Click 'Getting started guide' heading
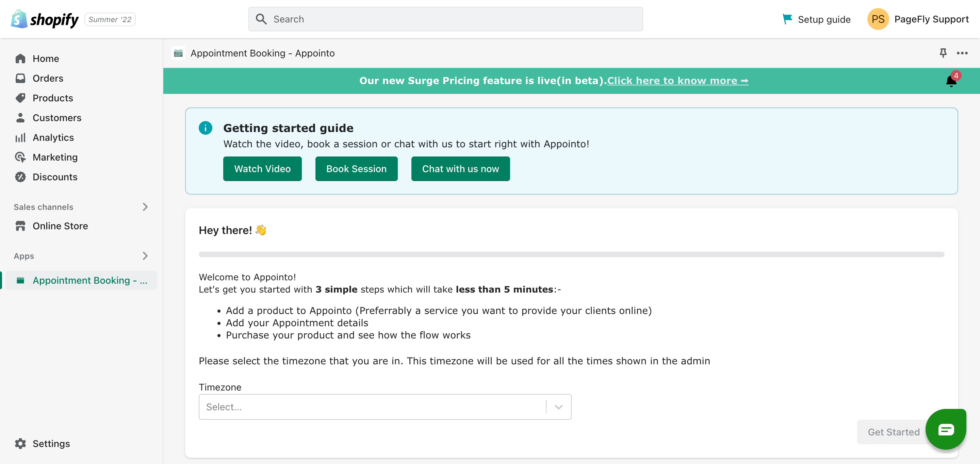Viewport: 980px width, 464px height. pyautogui.click(x=288, y=128)
